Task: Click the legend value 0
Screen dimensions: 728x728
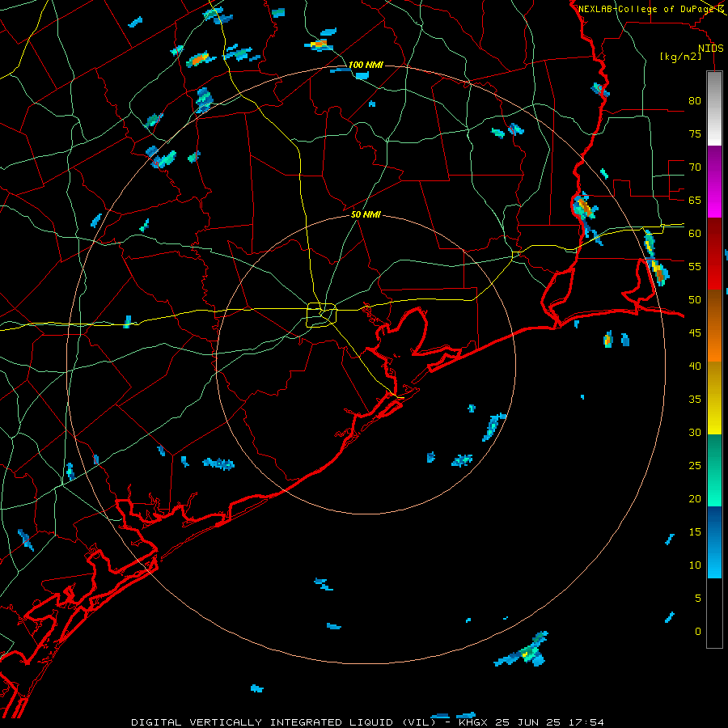Action: 698,632
